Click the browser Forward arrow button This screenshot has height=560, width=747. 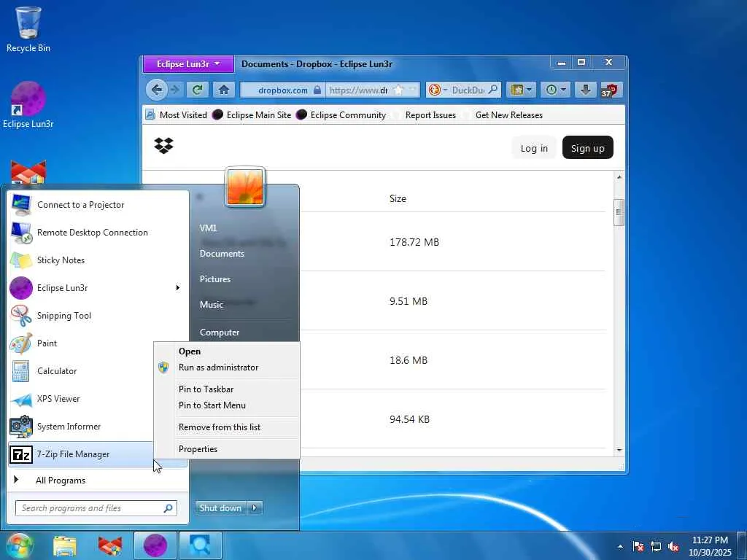coord(174,90)
